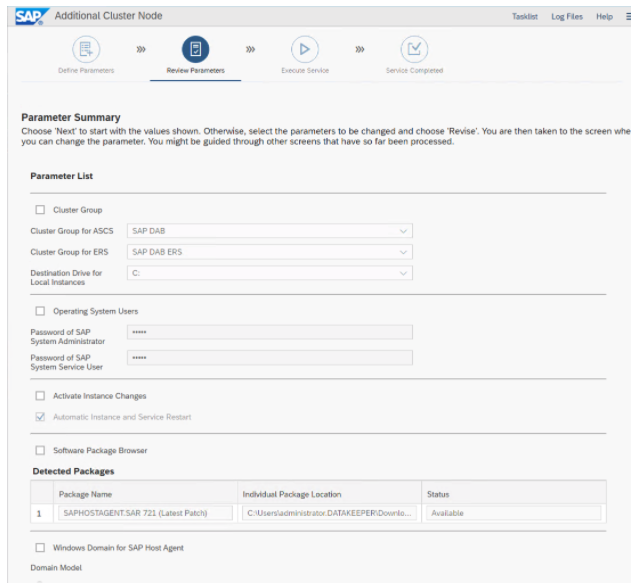Click the Detected Packages heading
The image size is (639, 583).
click(73, 471)
